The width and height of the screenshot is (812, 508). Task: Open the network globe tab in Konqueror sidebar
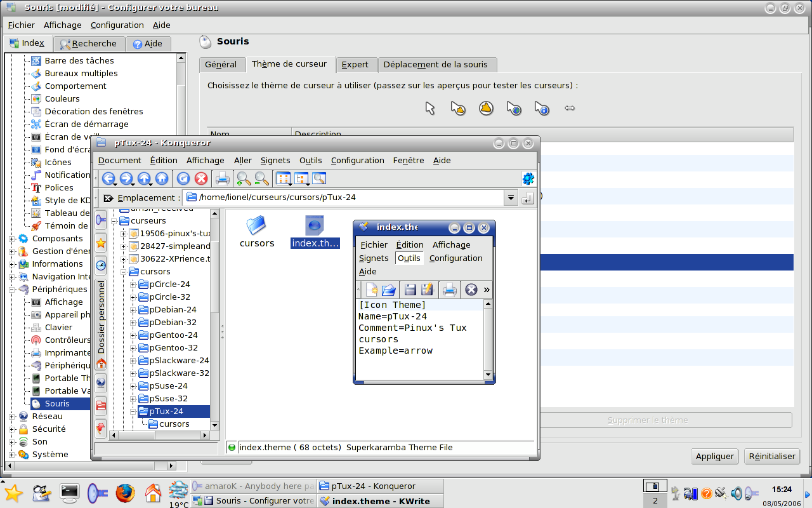tap(101, 383)
